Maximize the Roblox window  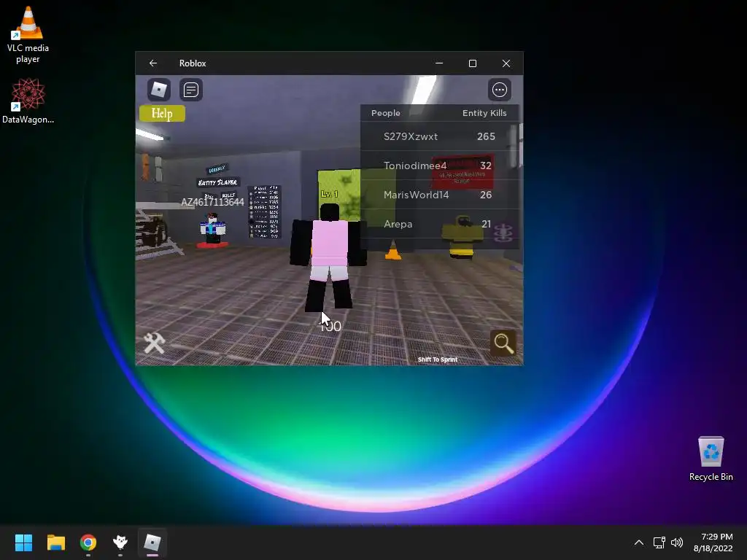point(473,63)
